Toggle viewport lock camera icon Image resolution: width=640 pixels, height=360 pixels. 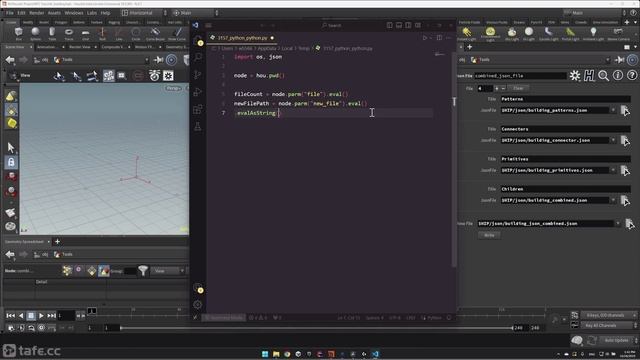click(x=11, y=162)
